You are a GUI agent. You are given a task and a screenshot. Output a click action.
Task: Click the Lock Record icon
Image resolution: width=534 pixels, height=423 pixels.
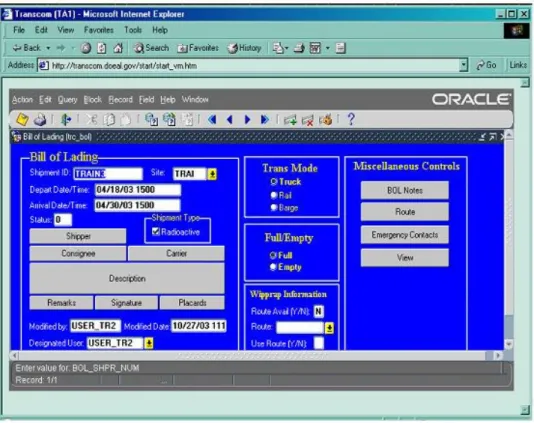tap(326, 120)
